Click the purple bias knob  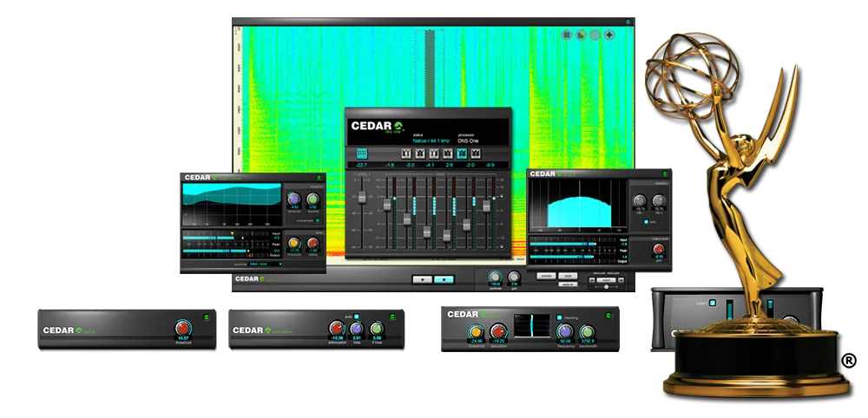tap(357, 328)
